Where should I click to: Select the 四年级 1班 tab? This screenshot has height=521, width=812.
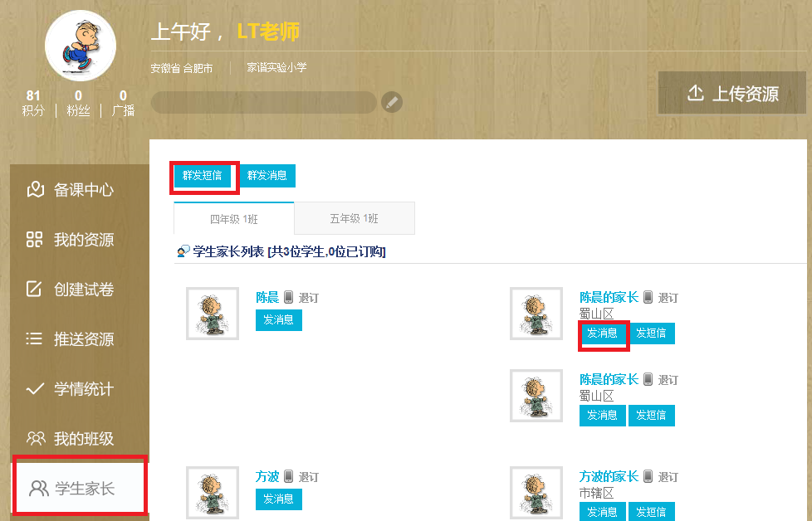tap(233, 219)
